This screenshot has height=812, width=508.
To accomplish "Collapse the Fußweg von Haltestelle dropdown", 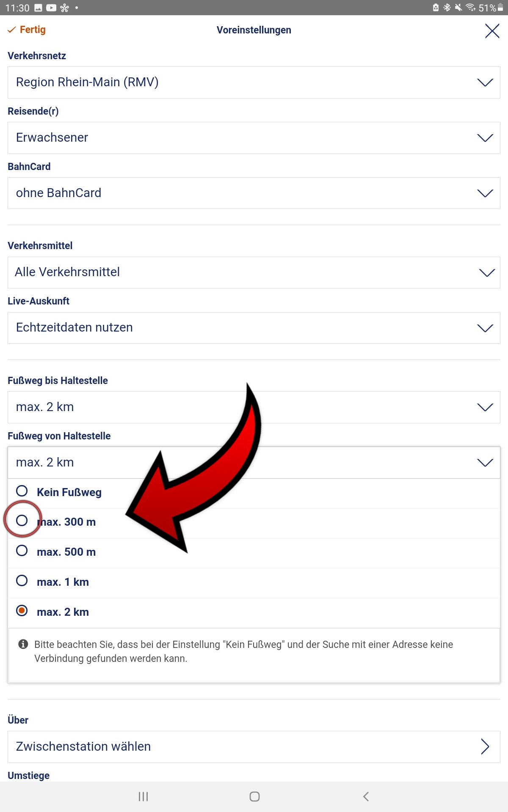I will point(254,463).
